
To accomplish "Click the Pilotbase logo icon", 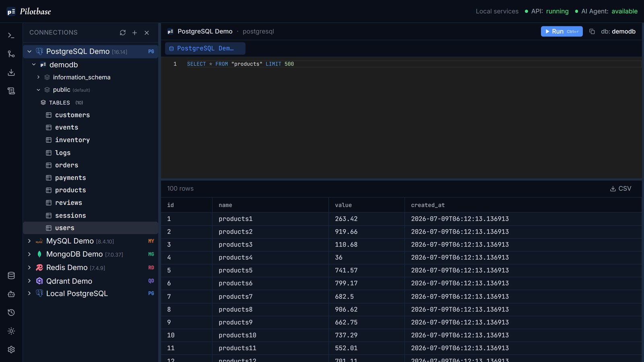I will pos(11,12).
